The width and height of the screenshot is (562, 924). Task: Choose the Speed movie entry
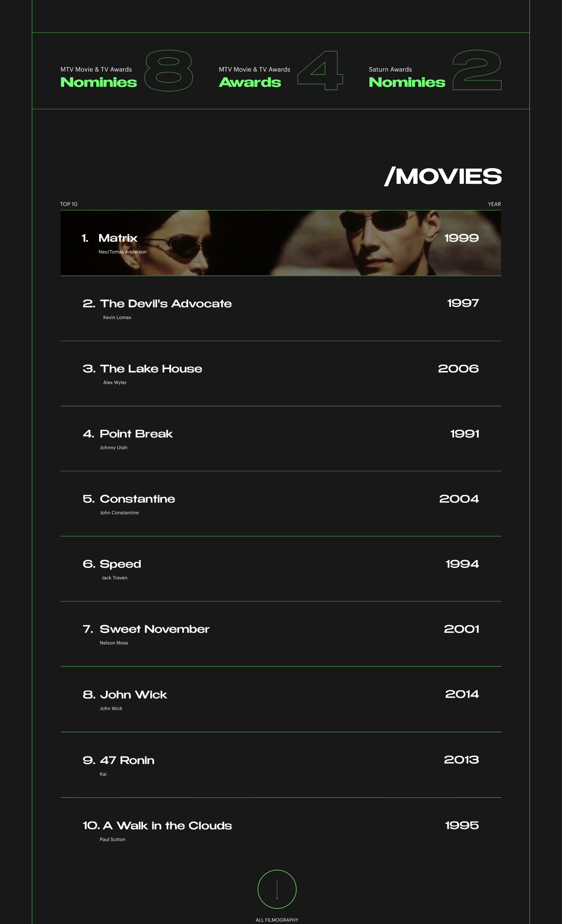pyautogui.click(x=120, y=564)
